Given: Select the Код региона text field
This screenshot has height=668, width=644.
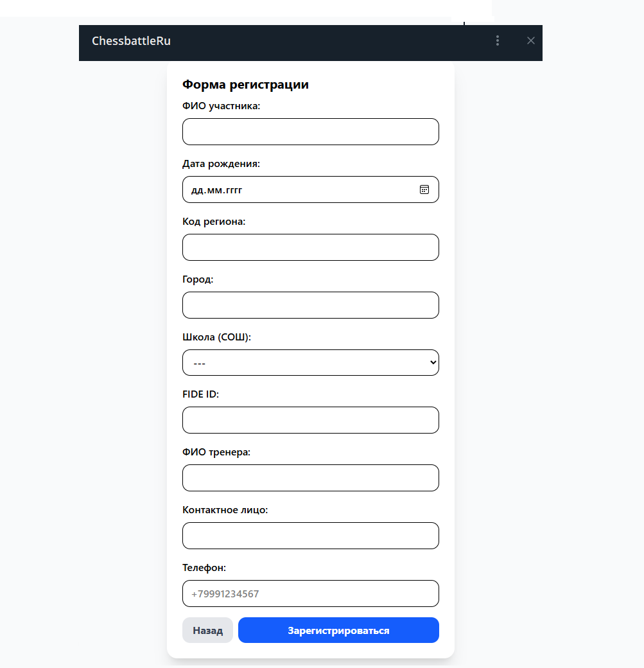Looking at the screenshot, I should 311,247.
